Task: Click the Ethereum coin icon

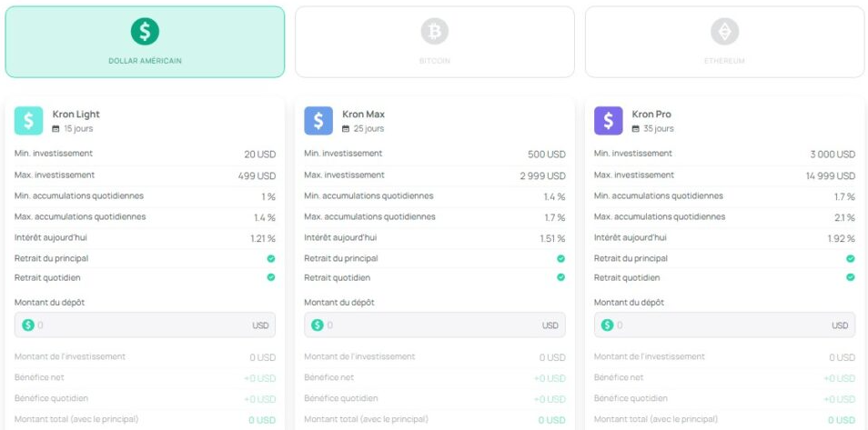Action: pos(724,32)
